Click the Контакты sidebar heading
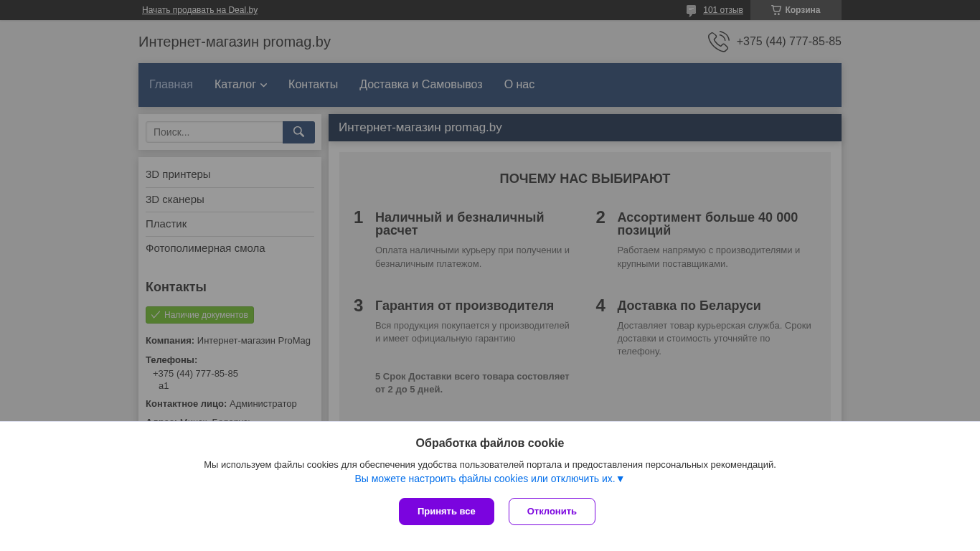This screenshot has width=980, height=551. pos(176,287)
